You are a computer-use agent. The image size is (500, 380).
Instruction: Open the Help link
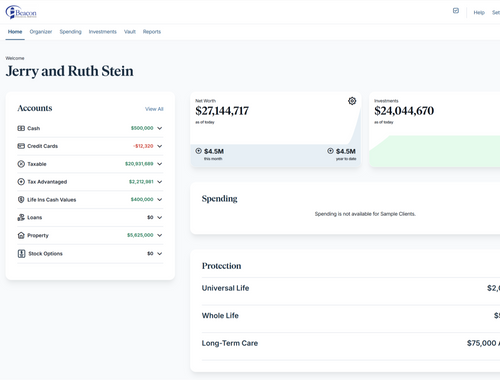[479, 13]
